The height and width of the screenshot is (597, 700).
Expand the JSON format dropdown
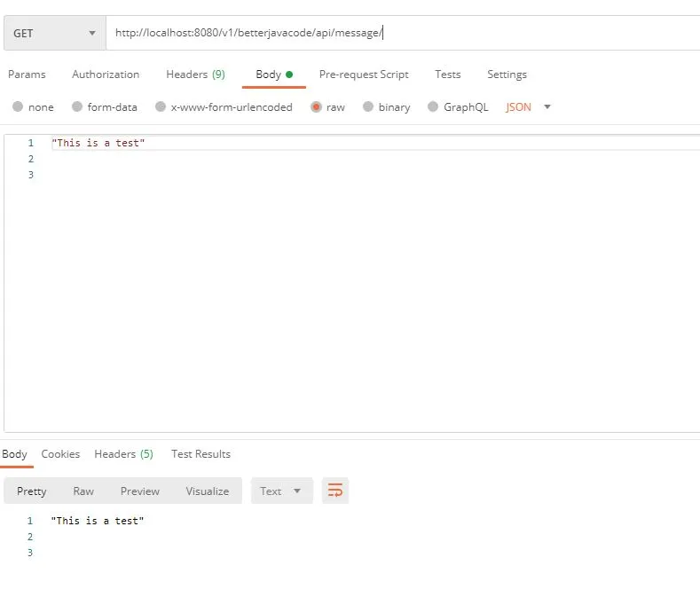[528, 107]
